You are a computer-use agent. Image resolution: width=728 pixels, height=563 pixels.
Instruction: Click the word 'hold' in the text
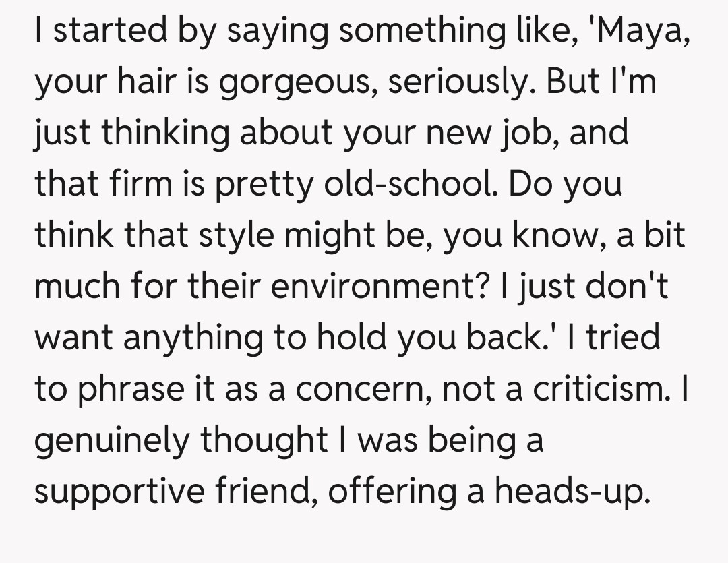[344, 337]
